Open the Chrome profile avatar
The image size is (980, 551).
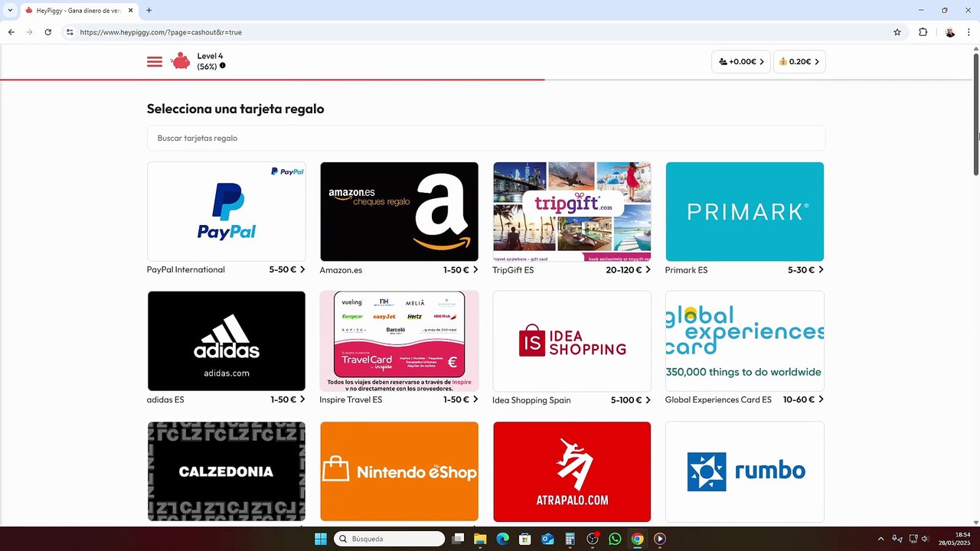pyautogui.click(x=950, y=32)
